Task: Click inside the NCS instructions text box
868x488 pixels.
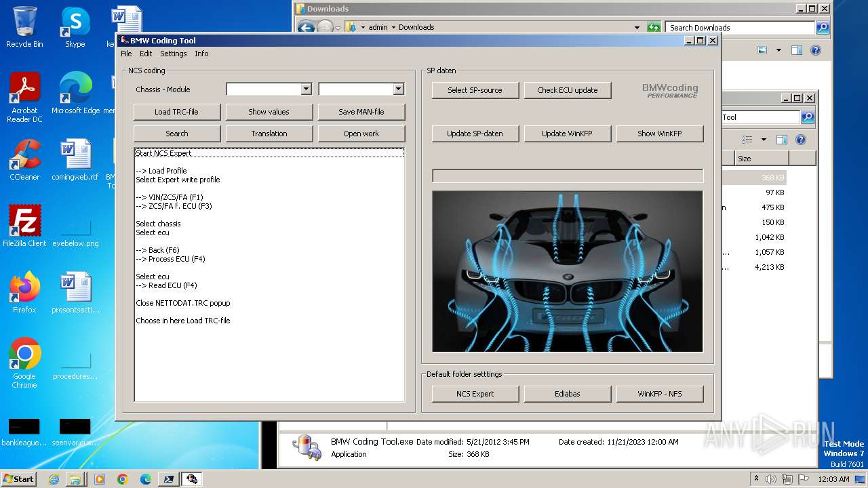Action: pos(269,274)
